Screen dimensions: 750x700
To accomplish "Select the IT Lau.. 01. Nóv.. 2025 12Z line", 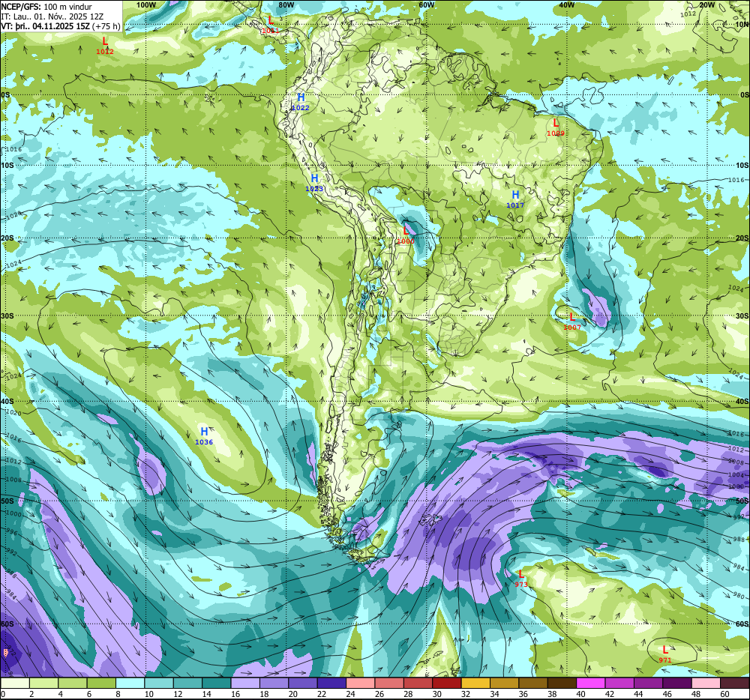I will [x=52, y=16].
